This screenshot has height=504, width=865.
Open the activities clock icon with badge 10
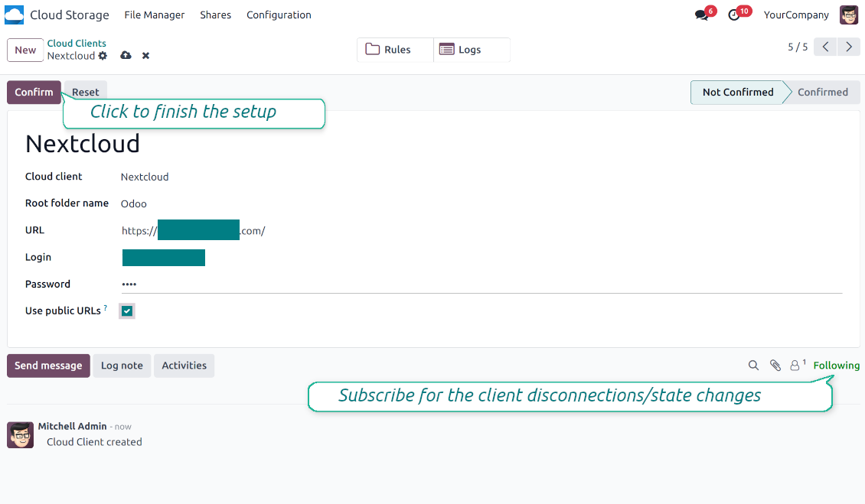point(734,15)
